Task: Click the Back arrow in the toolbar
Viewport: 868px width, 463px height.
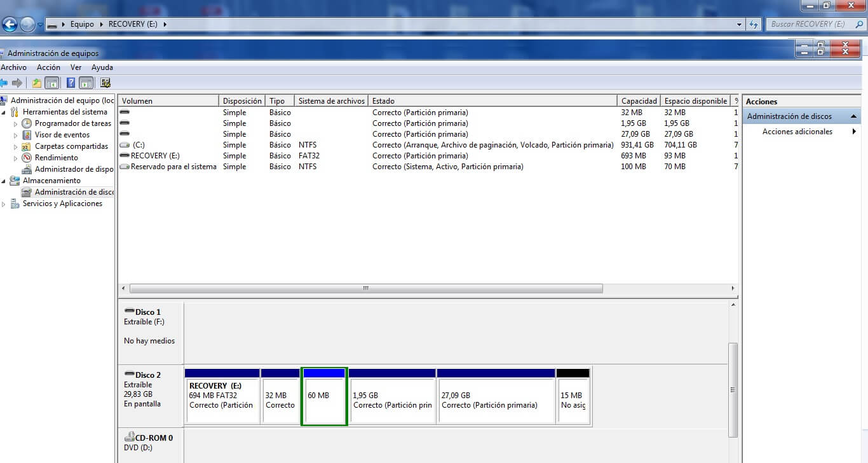Action: pyautogui.click(x=4, y=83)
